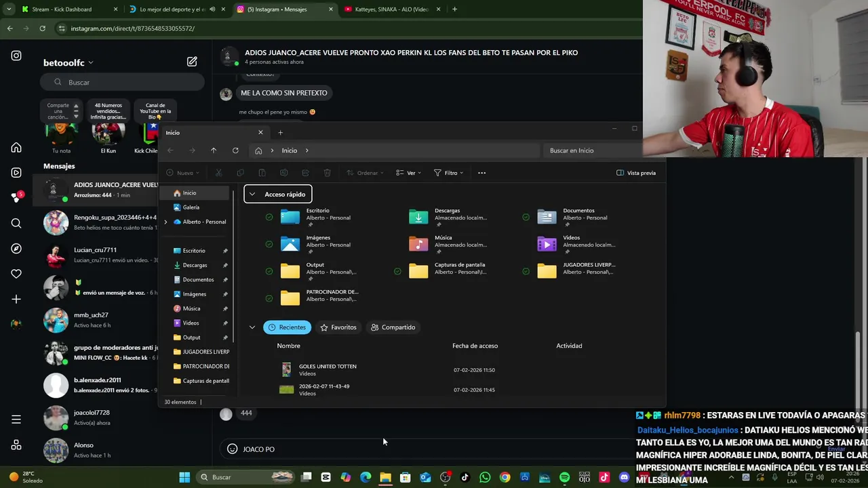868x488 pixels.
Task: Switch to Lo mejor del deporte tab
Action: tap(172, 9)
